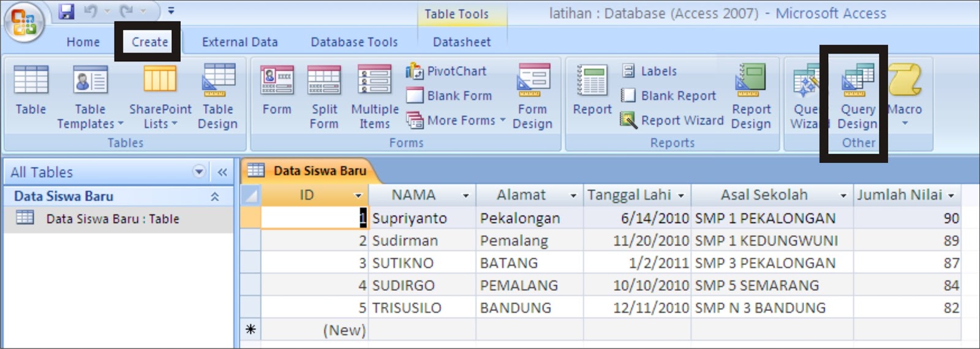Click the Labels report button
This screenshot has height=349, width=980.
point(650,71)
